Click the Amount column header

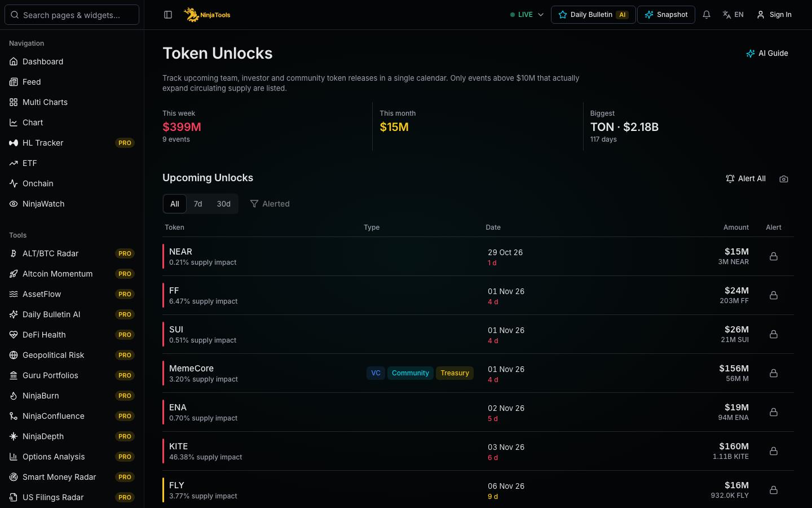736,227
